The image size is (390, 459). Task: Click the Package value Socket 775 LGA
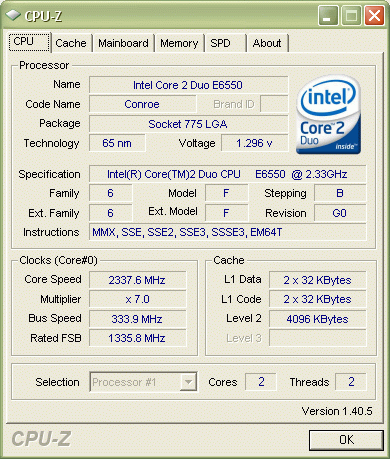[188, 124]
